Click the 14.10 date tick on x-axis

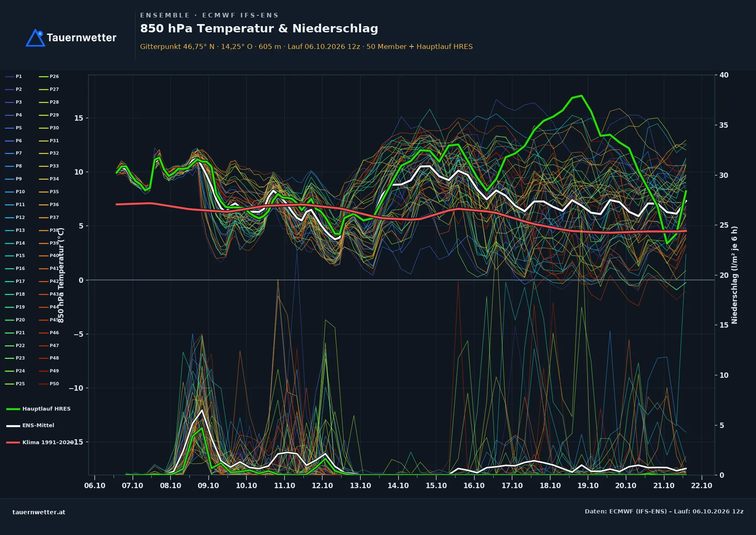tap(398, 486)
